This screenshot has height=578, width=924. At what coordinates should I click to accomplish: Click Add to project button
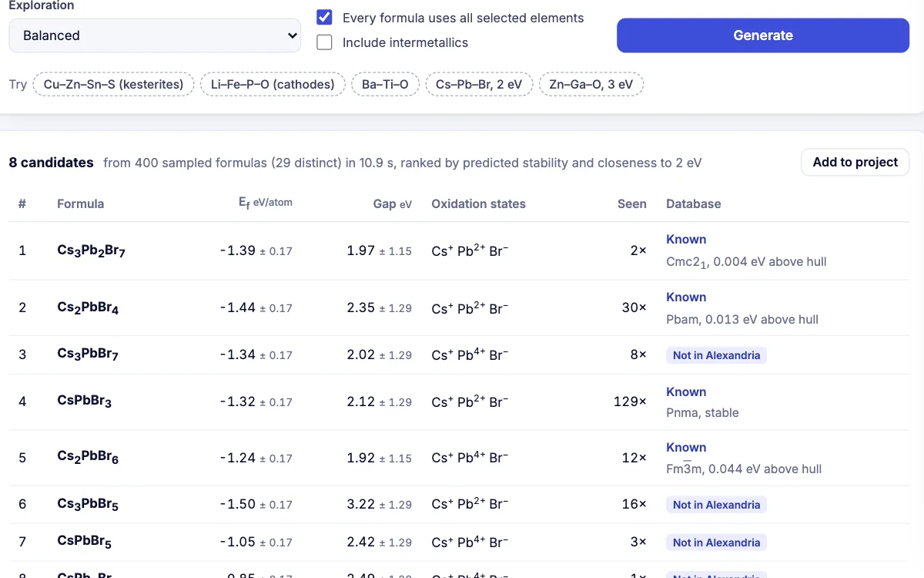tap(855, 162)
